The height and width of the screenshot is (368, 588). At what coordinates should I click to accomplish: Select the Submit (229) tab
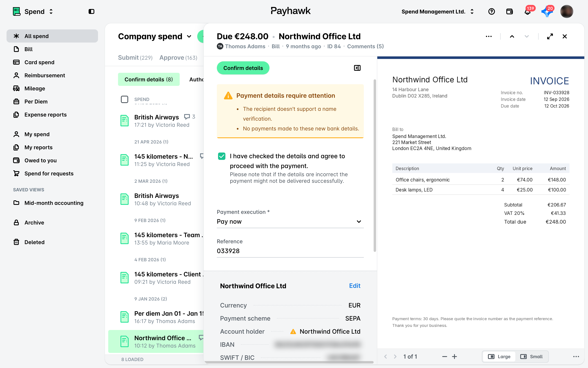[135, 58]
